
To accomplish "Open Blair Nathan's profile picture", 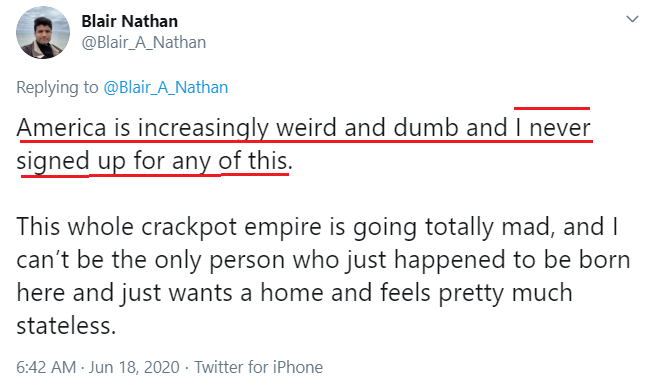I will pos(43,32).
